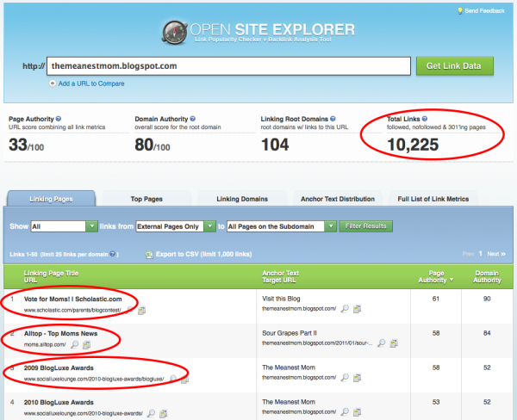The width and height of the screenshot is (517, 420).
Task: Click the Domain Authority column header
Action: pyautogui.click(x=487, y=277)
